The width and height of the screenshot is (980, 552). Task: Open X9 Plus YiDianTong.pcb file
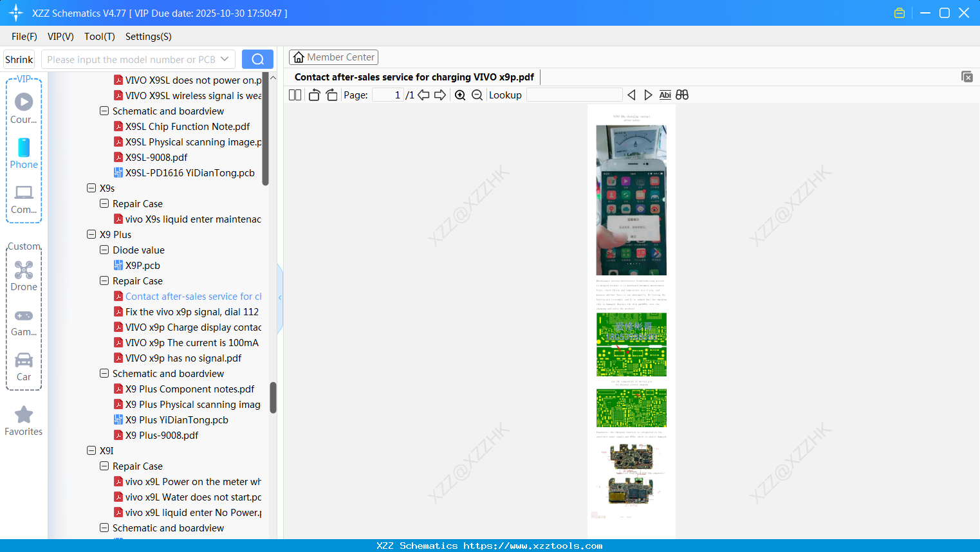click(176, 420)
